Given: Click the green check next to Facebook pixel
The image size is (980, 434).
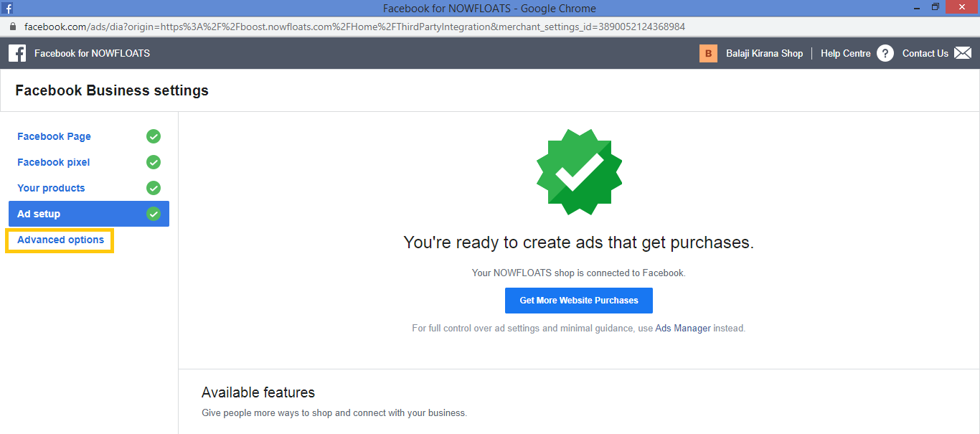Looking at the screenshot, I should (154, 162).
